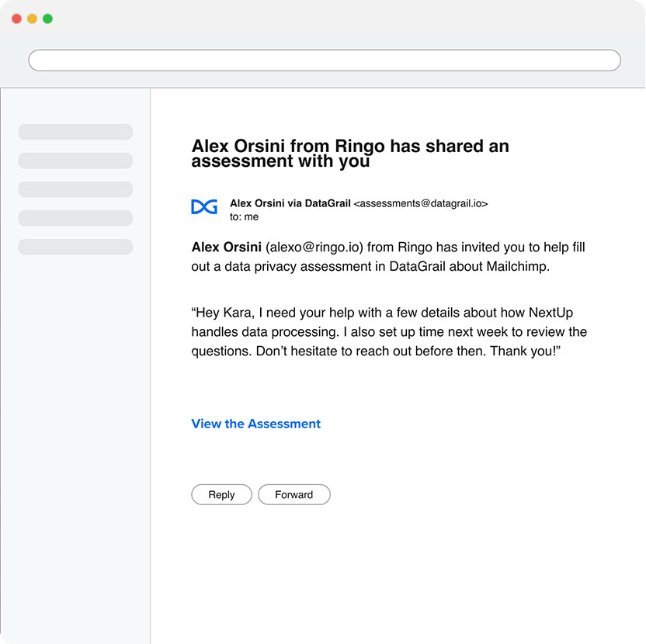The width and height of the screenshot is (646, 644).
Task: Select the second sidebar placeholder item
Action: tap(75, 161)
